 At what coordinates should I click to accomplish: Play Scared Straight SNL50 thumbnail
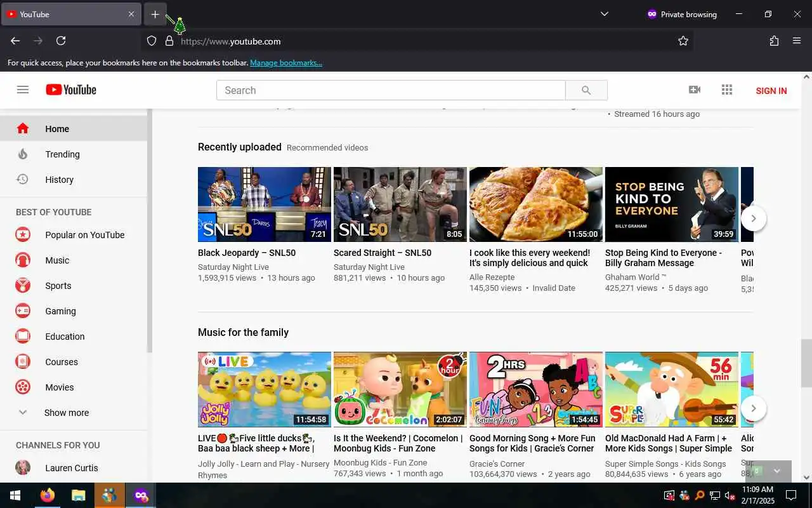[400, 204]
